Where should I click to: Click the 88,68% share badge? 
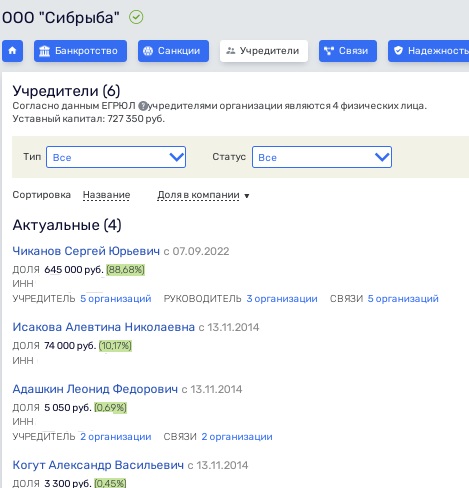tap(125, 269)
